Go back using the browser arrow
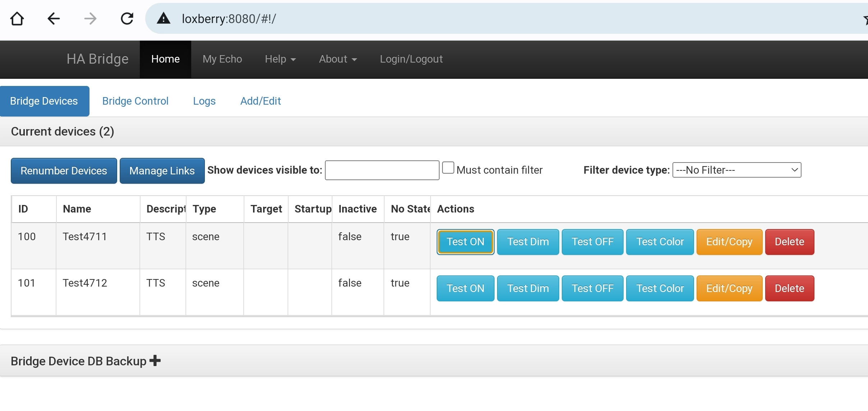868x411 pixels. (x=54, y=19)
